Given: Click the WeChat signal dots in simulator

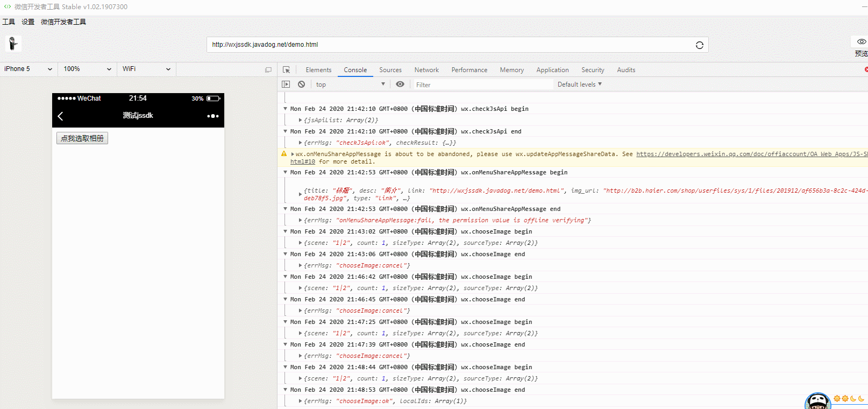Looking at the screenshot, I should tap(67, 98).
